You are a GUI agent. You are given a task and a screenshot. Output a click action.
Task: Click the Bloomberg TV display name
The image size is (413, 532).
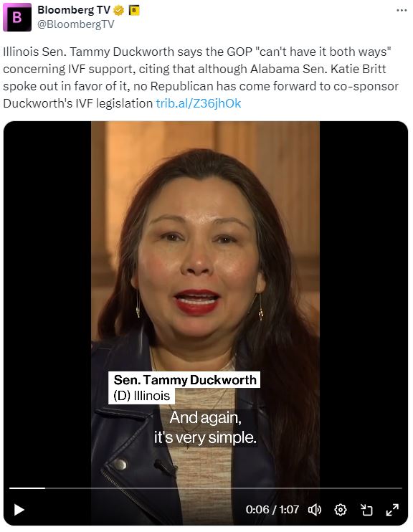[x=74, y=10]
